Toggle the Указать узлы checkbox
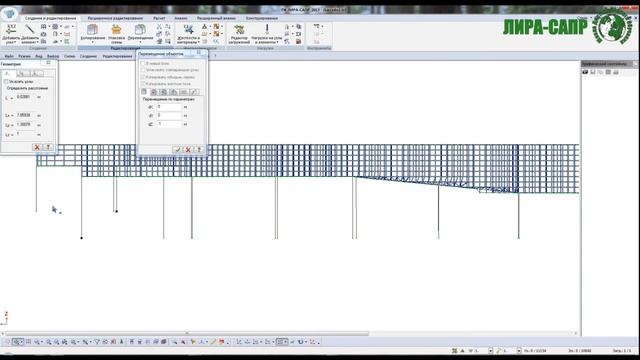 tap(6, 82)
